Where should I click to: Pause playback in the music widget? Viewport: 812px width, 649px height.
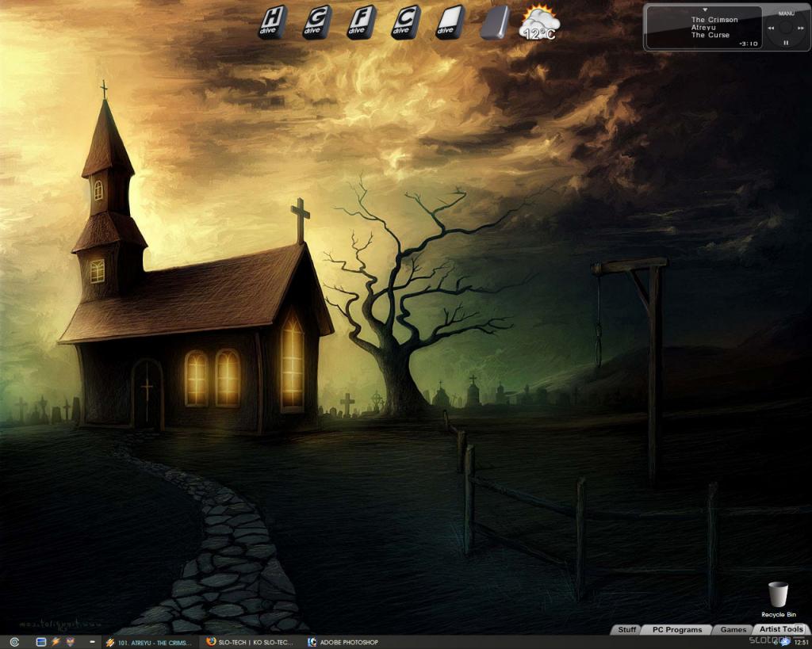coord(786,43)
